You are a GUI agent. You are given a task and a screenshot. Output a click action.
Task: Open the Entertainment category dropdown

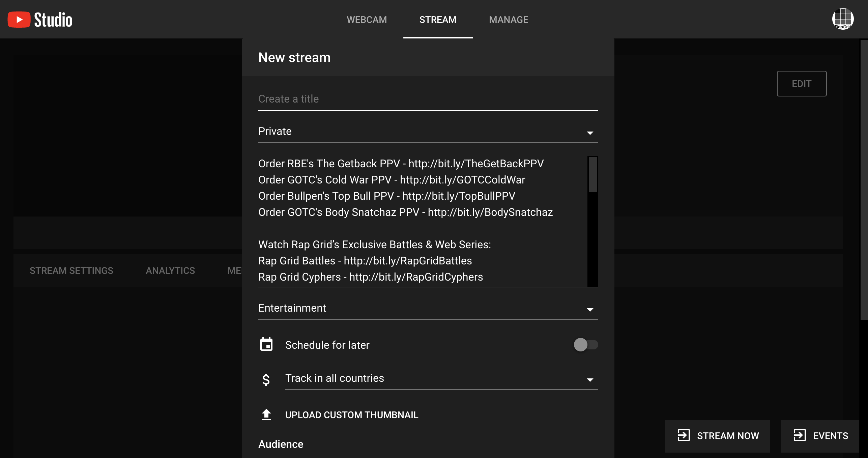[590, 309]
